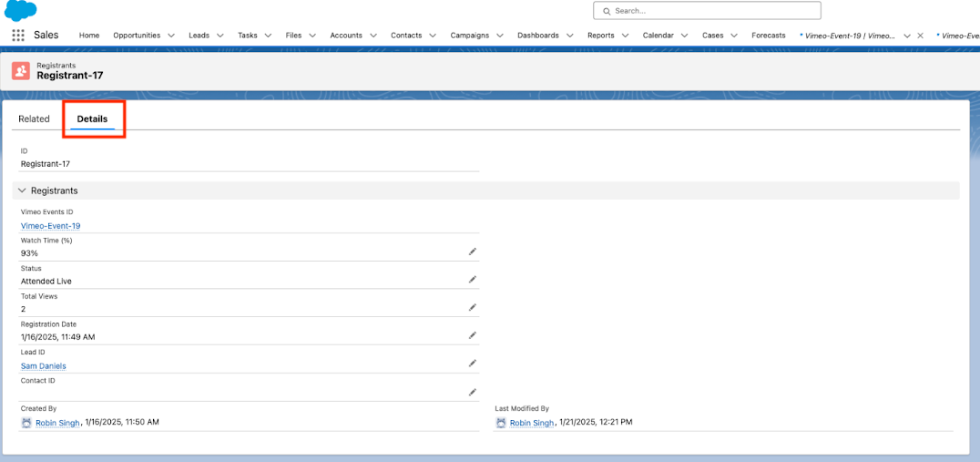The height and width of the screenshot is (462, 980).
Task: Open the Calendar dropdown chevron
Action: (x=684, y=36)
